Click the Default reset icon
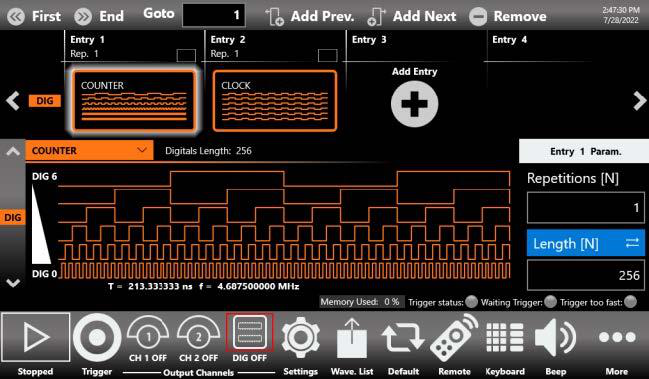 pos(403,338)
